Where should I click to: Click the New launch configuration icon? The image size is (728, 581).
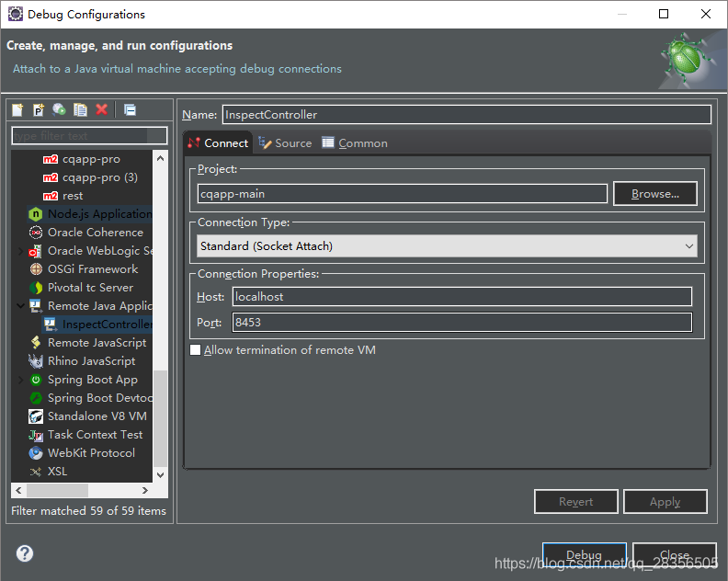click(17, 109)
